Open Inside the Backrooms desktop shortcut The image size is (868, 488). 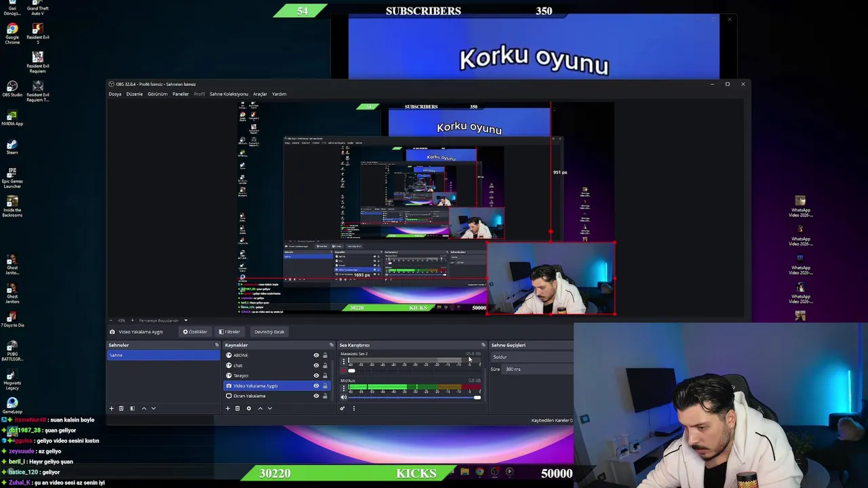[x=12, y=206]
